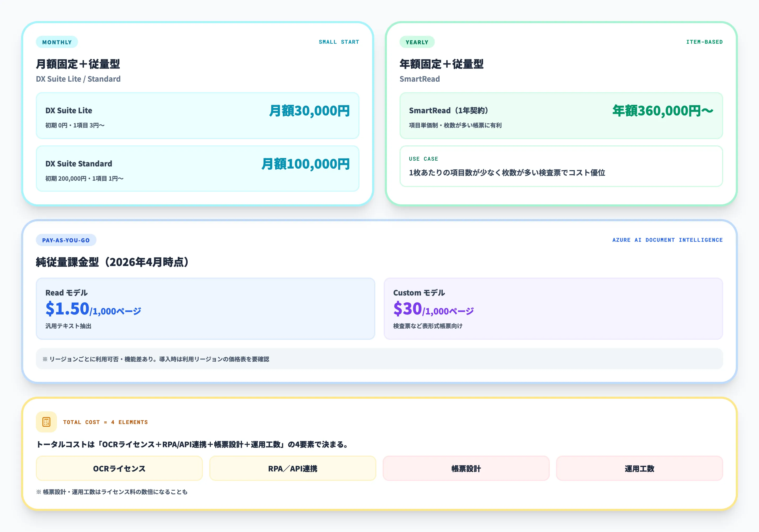The image size is (759, 532).
Task: Open the SMALL START link
Action: (x=338, y=42)
